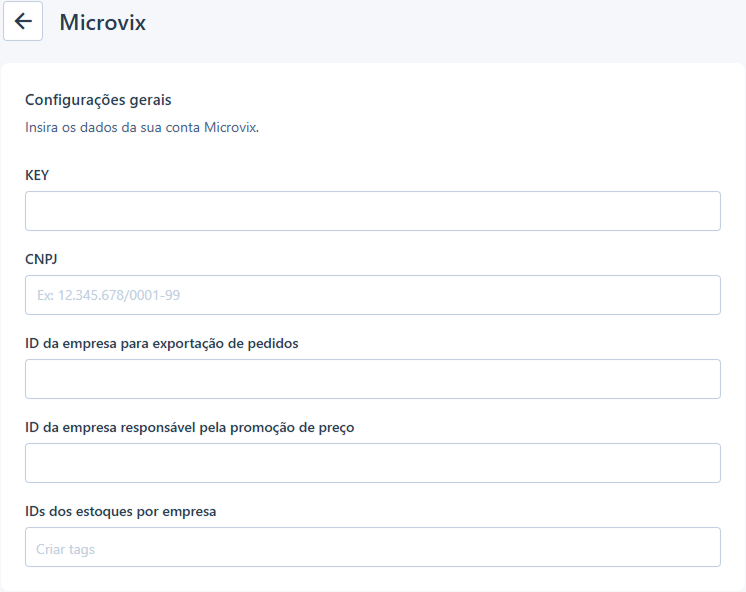Click the 'ID da empresa responsável pela promoção de preço' label
Screen dimensions: 746x592
click(x=189, y=427)
